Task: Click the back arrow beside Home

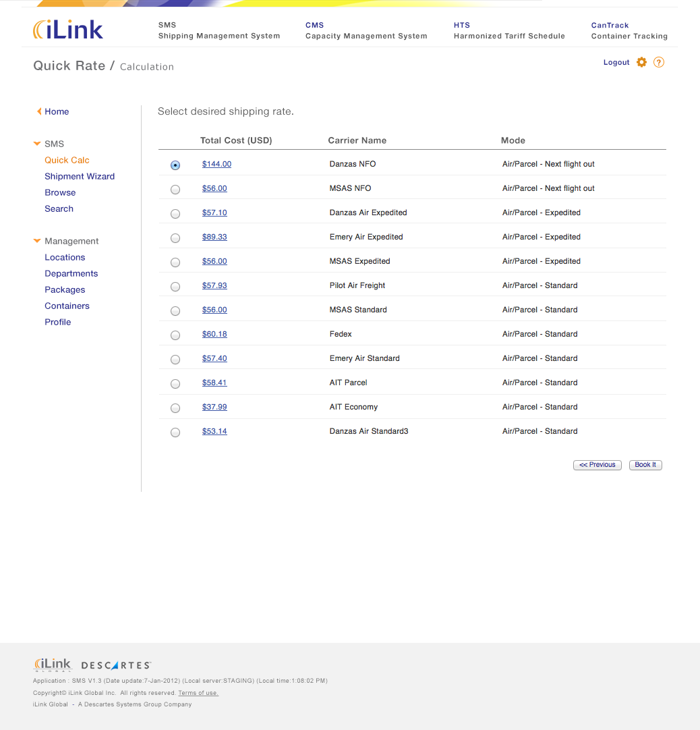Action: point(39,111)
